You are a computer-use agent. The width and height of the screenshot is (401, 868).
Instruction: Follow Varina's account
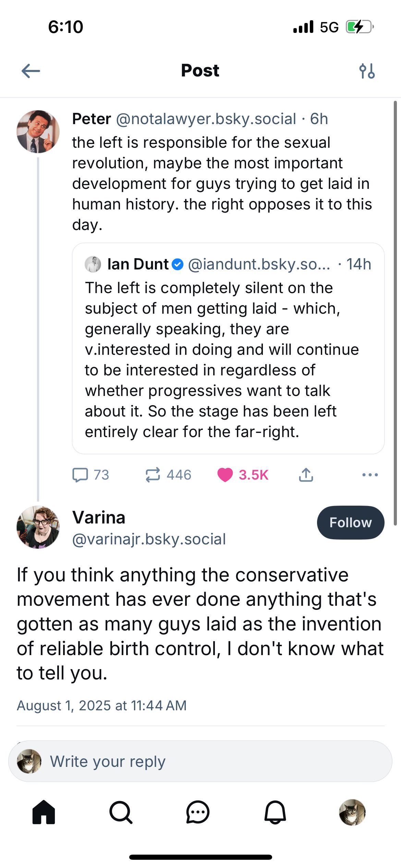(351, 522)
